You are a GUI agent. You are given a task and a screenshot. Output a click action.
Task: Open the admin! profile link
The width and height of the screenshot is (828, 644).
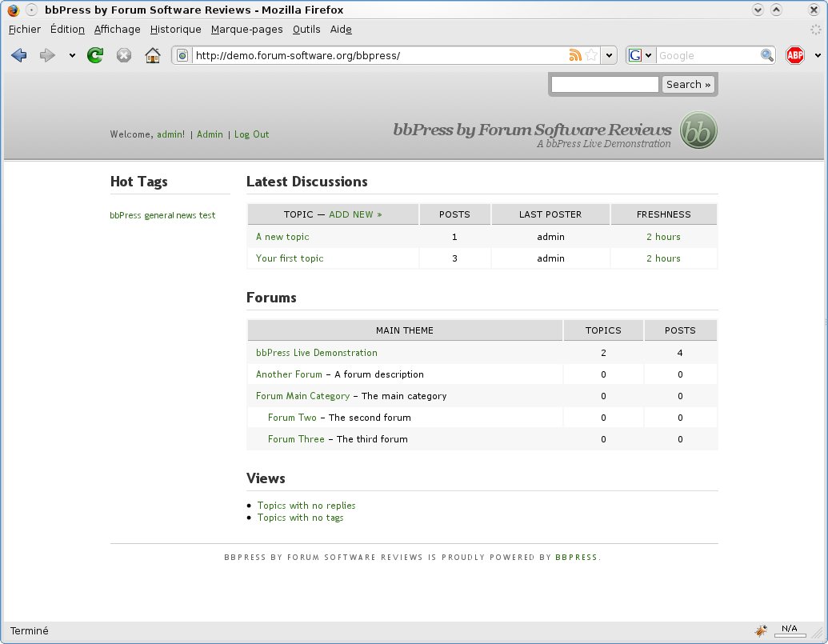coord(170,134)
